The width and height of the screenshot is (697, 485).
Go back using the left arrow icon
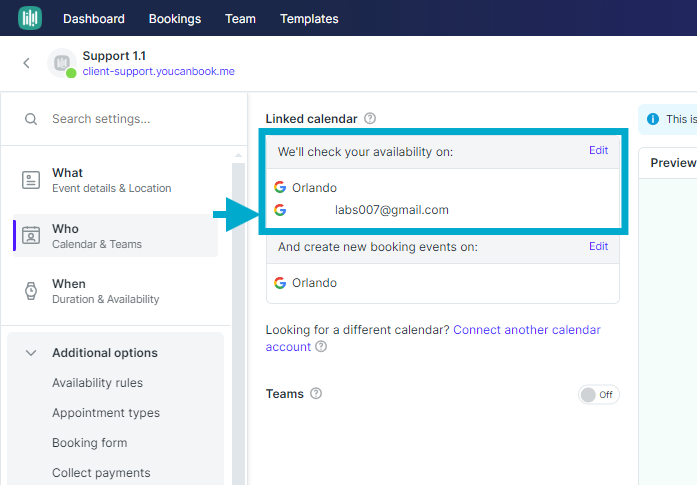coord(27,63)
